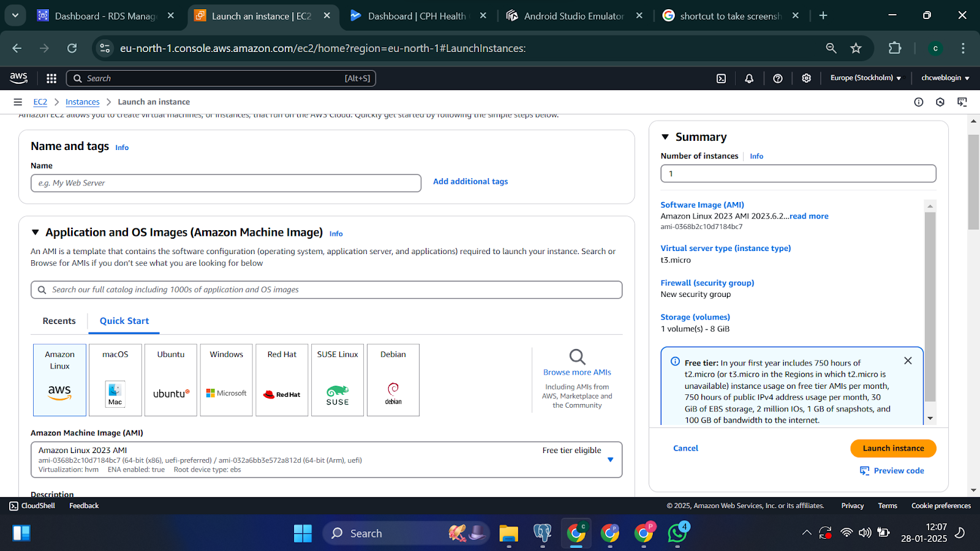Reload the browser page
980x551 pixels.
[72, 48]
